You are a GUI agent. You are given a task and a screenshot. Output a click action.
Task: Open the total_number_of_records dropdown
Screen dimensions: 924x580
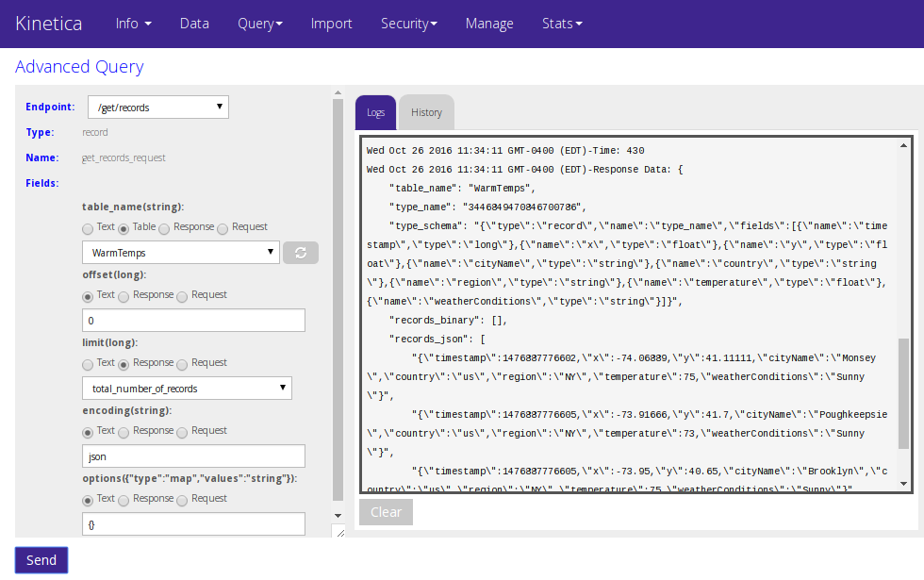click(x=187, y=389)
